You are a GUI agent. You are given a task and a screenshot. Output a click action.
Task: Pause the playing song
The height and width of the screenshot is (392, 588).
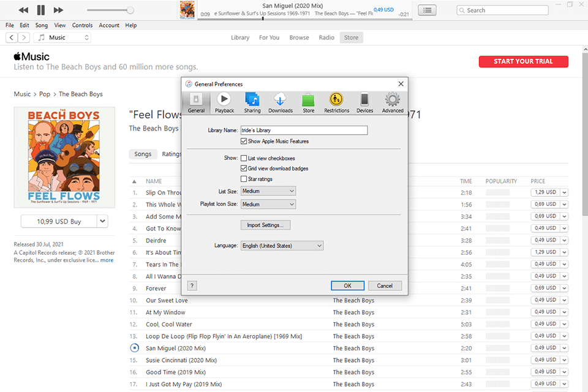coord(41,10)
